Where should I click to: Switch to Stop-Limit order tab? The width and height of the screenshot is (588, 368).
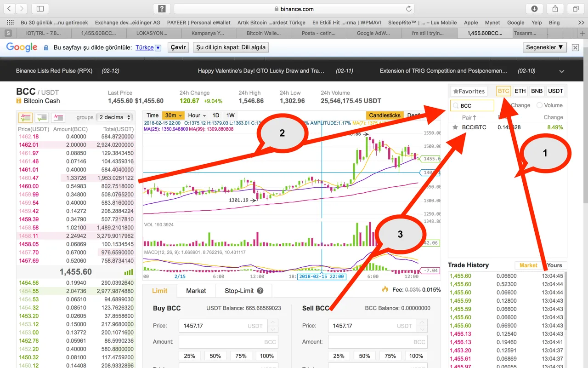(x=243, y=291)
